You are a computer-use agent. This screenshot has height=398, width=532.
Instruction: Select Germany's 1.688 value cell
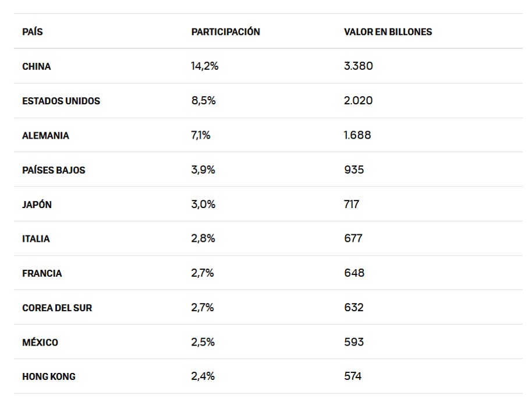point(357,136)
